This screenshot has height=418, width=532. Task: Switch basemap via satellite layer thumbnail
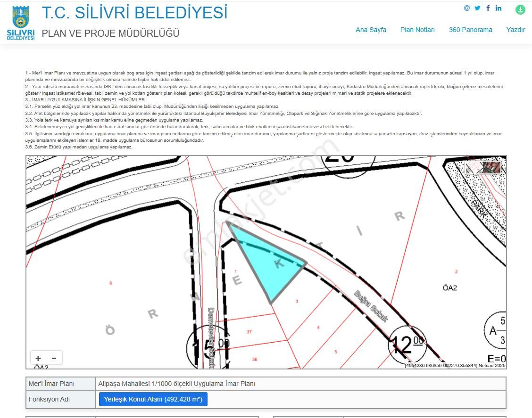[491, 167]
